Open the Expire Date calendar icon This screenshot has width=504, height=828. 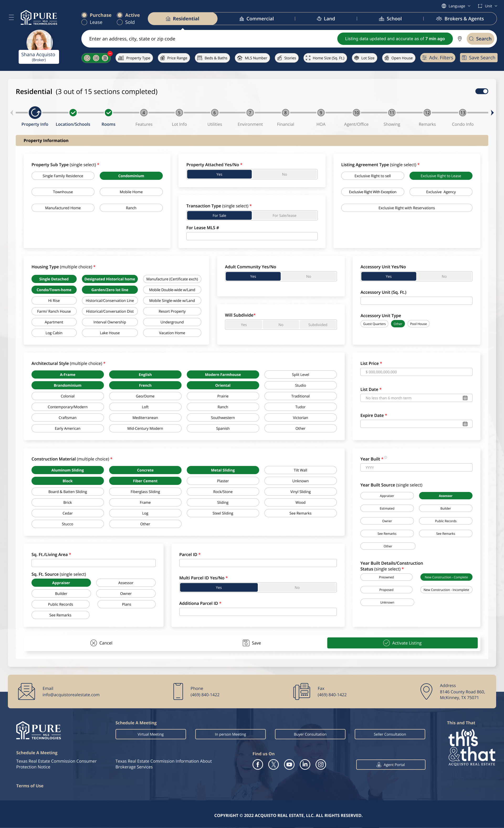point(465,424)
